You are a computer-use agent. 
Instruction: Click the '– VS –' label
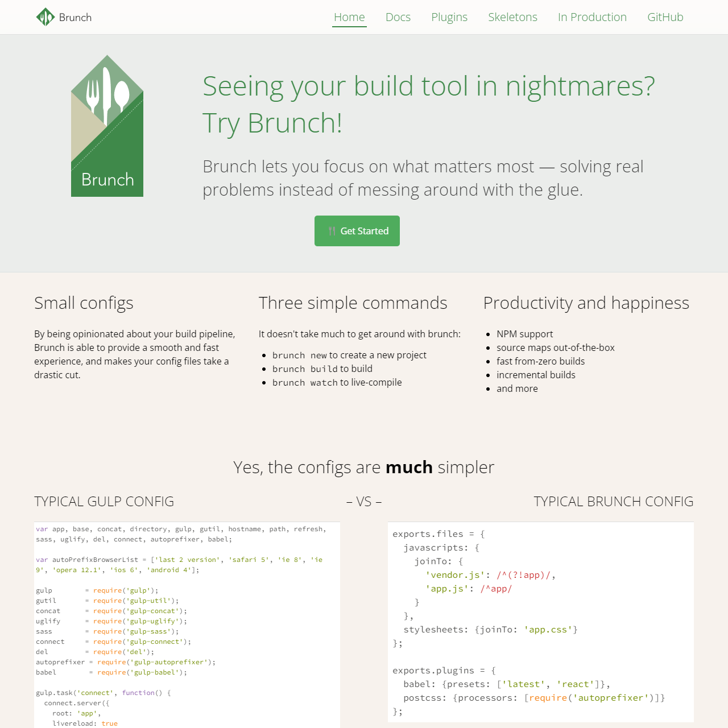(x=364, y=502)
